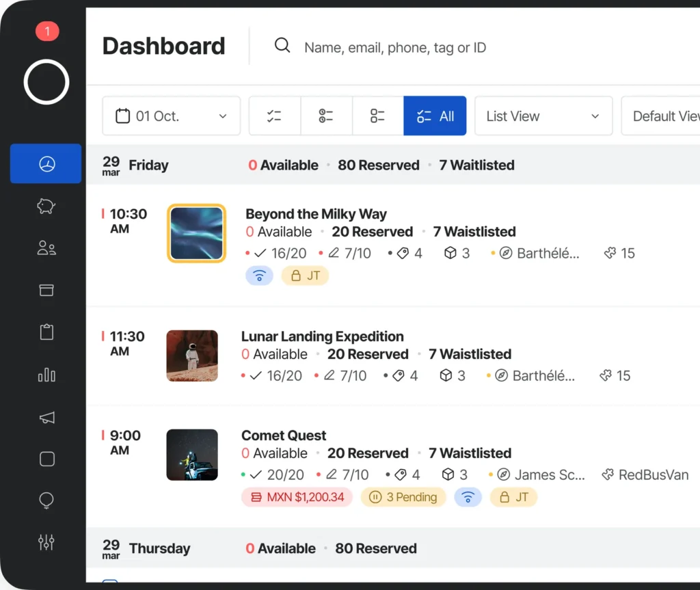Click the tag icon in Beyond the Milky Way row
700x590 pixels.
click(x=403, y=253)
